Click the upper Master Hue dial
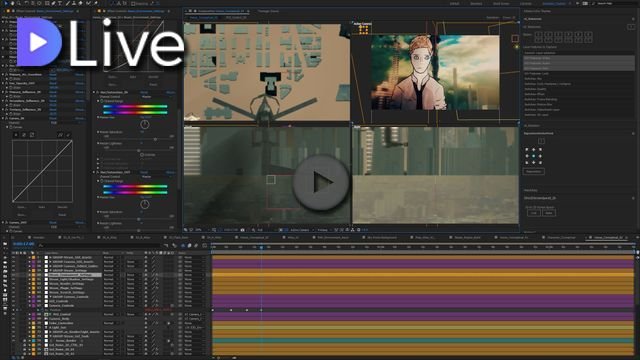 click(x=144, y=124)
